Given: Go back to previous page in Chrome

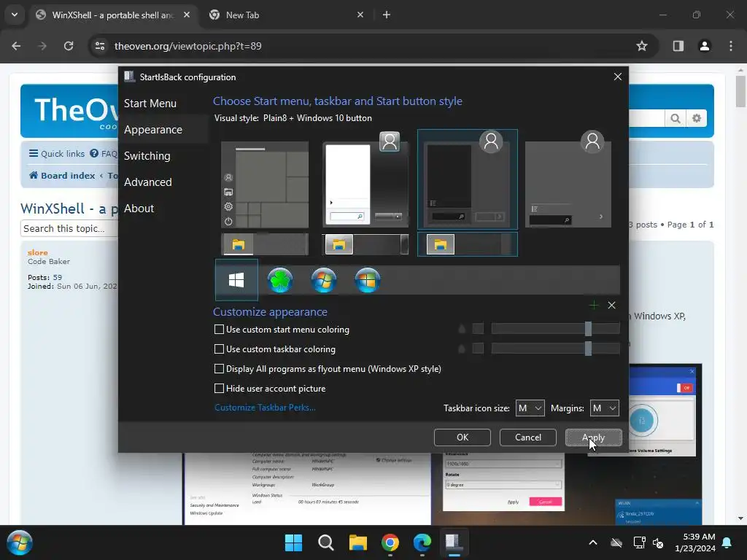Looking at the screenshot, I should point(16,46).
